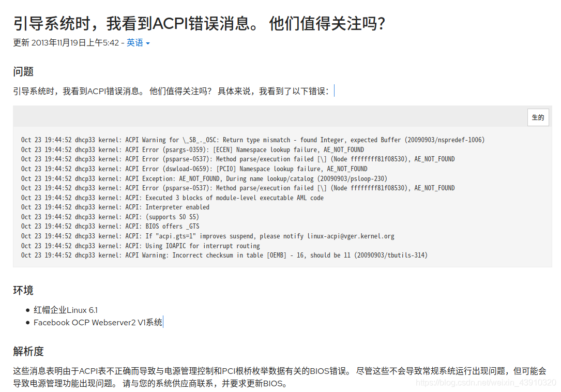Viewport: 561px width, 392px height.
Task: Click the log line "Using IOAPIC for interrupt routing"
Action: tap(141, 246)
